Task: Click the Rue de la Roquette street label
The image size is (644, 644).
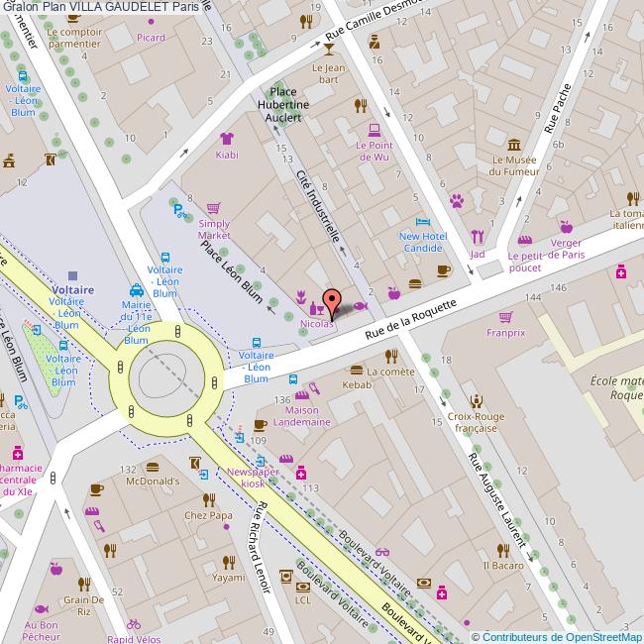Action: [408, 319]
